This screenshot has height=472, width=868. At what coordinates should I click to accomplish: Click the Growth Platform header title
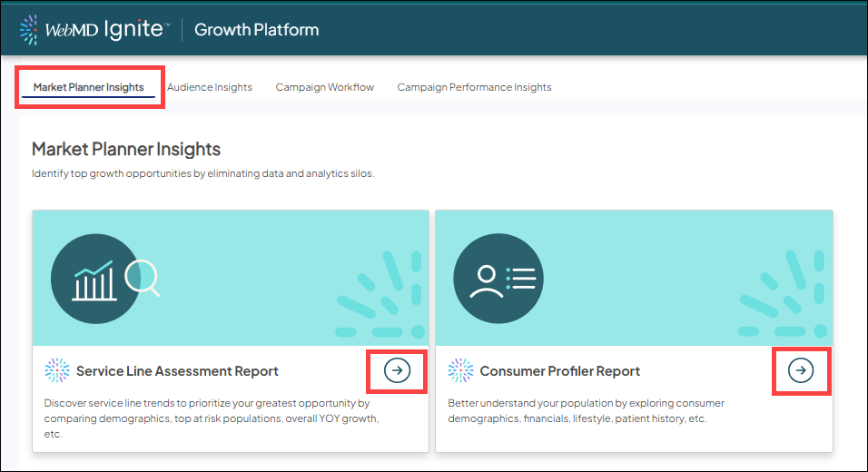[x=256, y=29]
